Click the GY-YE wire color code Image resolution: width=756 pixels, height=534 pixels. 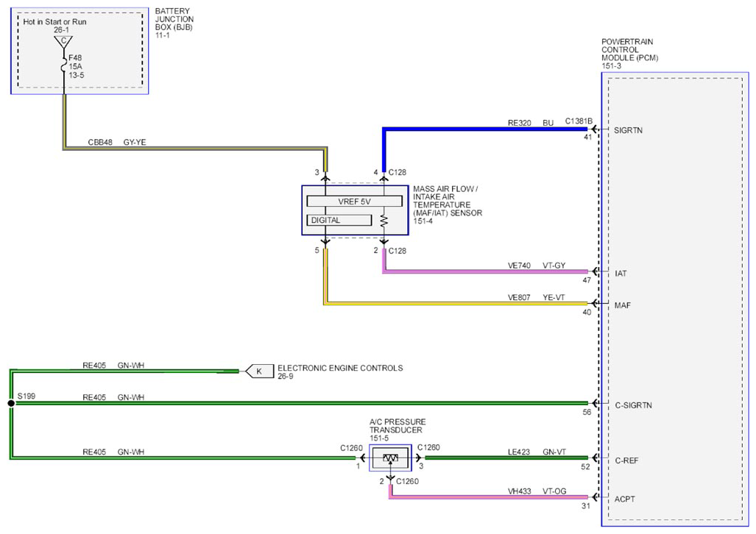(x=135, y=142)
